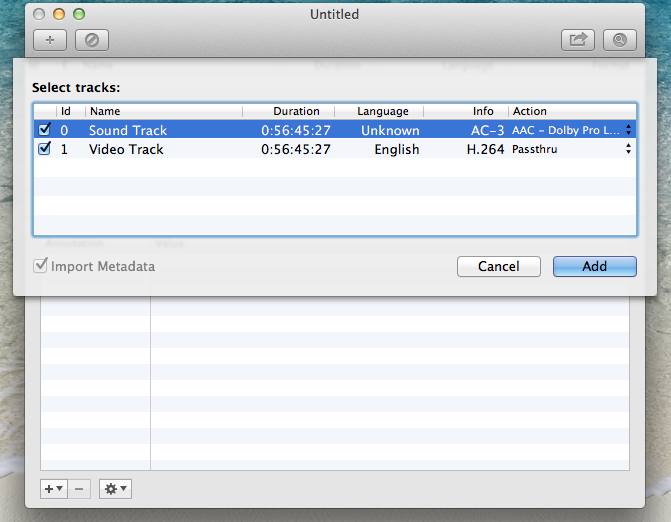Click the minus remove-annotation button
Image resolution: width=671 pixels, height=522 pixels.
pyautogui.click(x=79, y=489)
